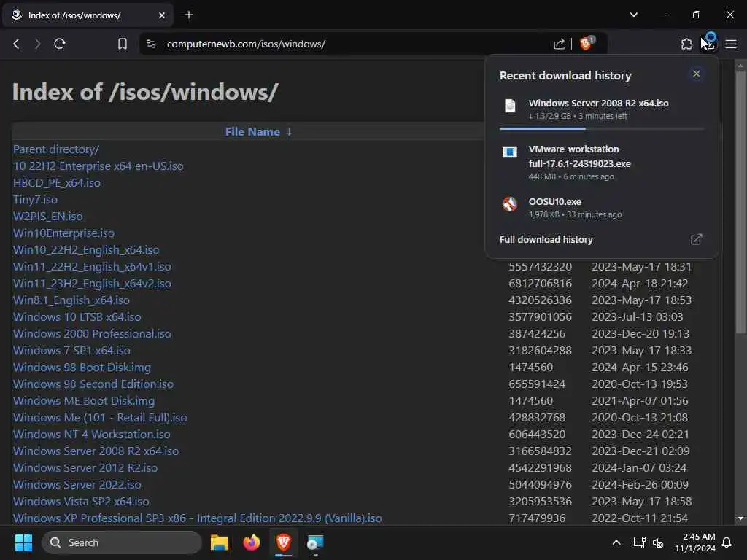The width and height of the screenshot is (747, 560).
Task: Download Windows 10 LTSB x64.iso
Action: (77, 316)
